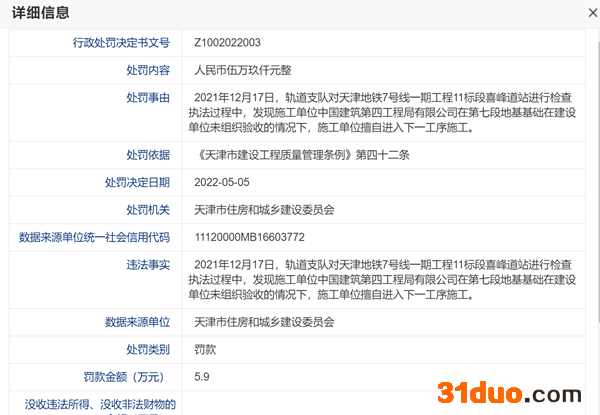The width and height of the screenshot is (600, 415).
Task: Click the 数据来源单位 value cell
Action: (x=264, y=322)
